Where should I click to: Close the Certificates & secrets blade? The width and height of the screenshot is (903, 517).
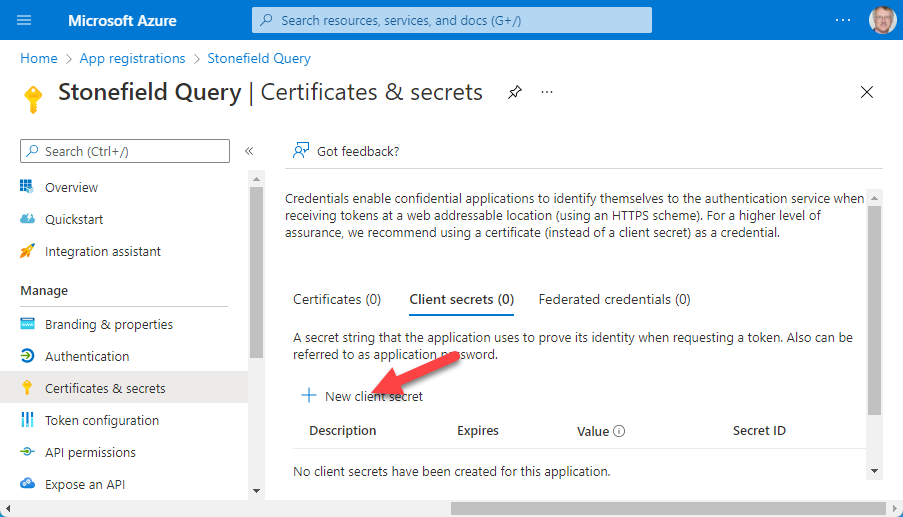pyautogui.click(x=867, y=92)
